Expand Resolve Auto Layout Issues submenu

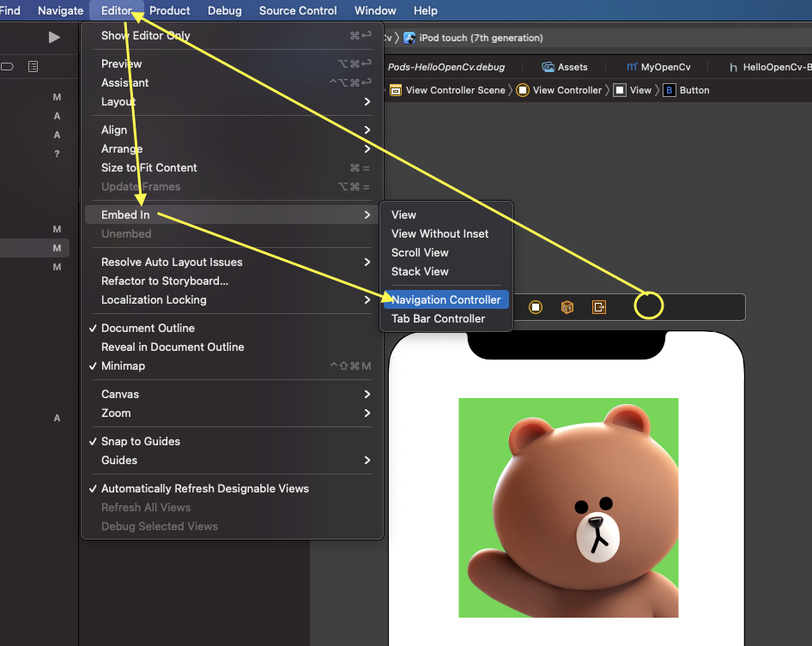pyautogui.click(x=233, y=262)
